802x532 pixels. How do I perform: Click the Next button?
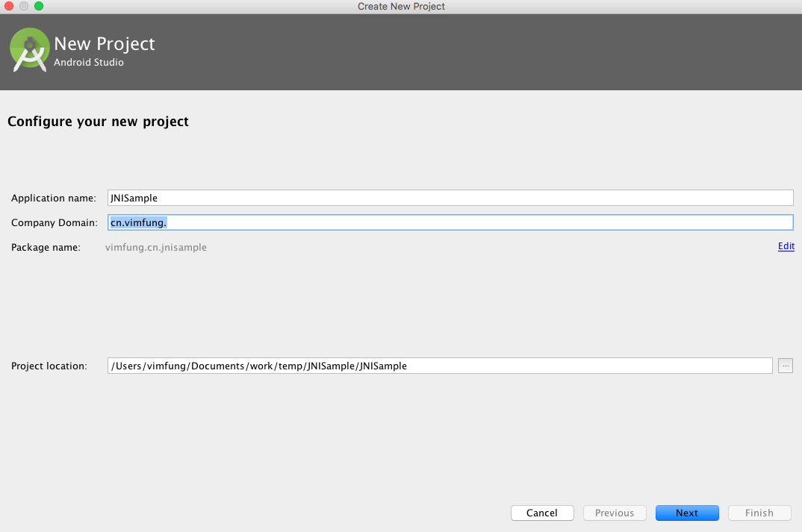pyautogui.click(x=687, y=513)
